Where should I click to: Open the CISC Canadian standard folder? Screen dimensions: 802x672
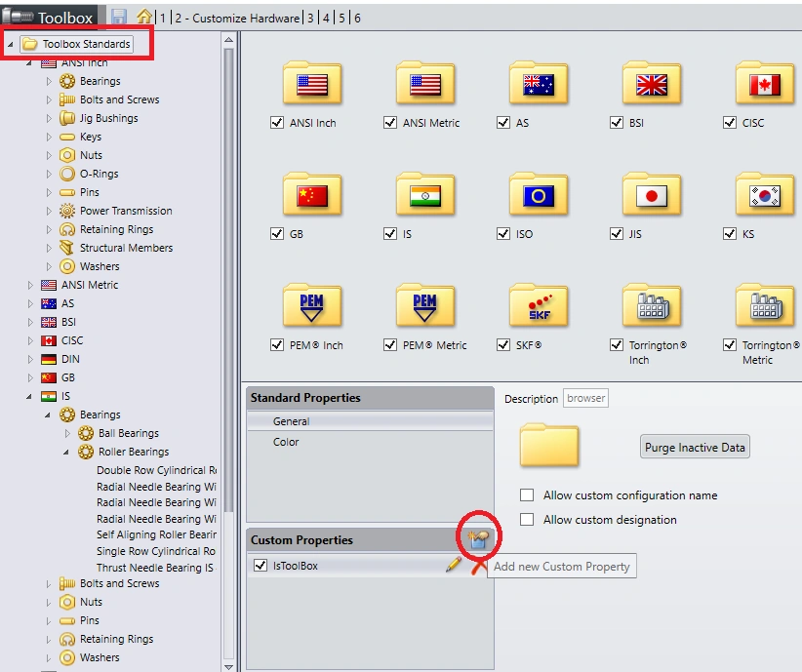[765, 83]
